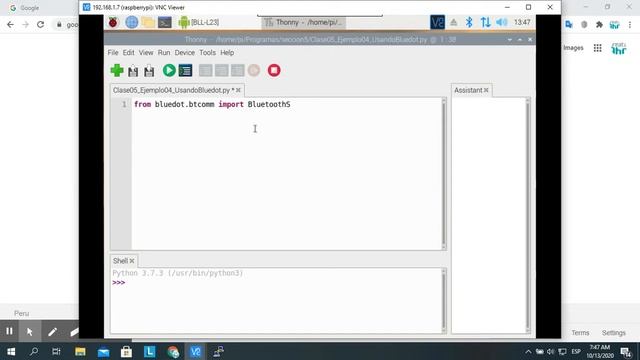
Task: Open the Device menu in Thonny
Action: click(x=184, y=53)
